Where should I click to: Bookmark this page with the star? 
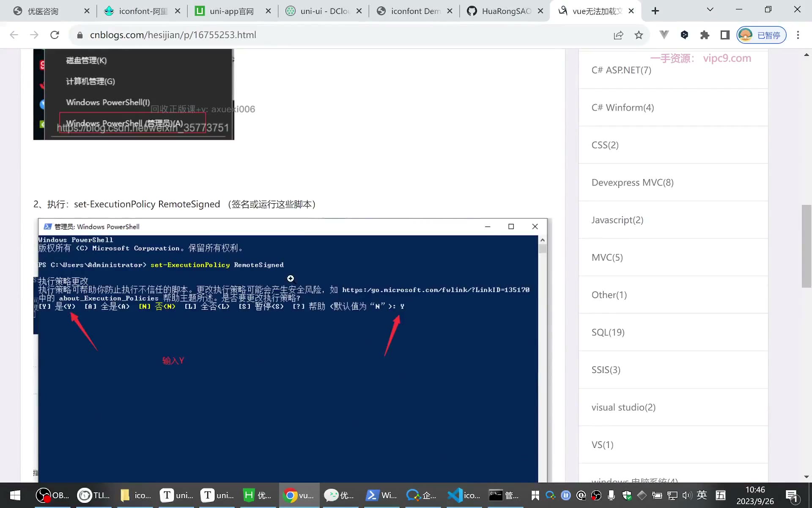point(639,35)
